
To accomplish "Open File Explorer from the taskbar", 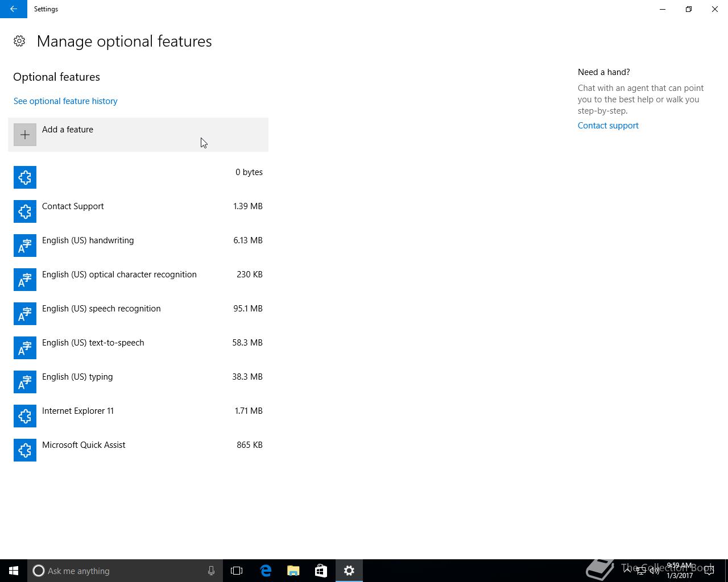I will click(293, 571).
